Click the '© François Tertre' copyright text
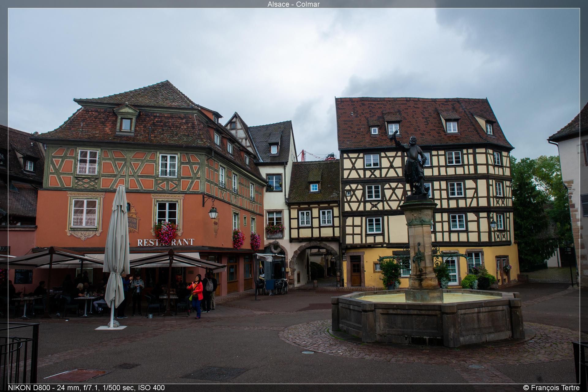 (551, 388)
